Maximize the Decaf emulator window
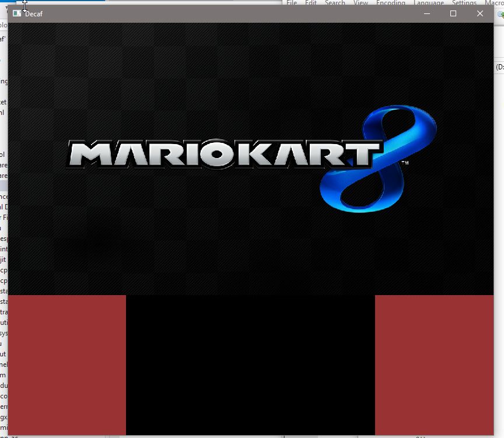504x438 pixels. tap(452, 13)
